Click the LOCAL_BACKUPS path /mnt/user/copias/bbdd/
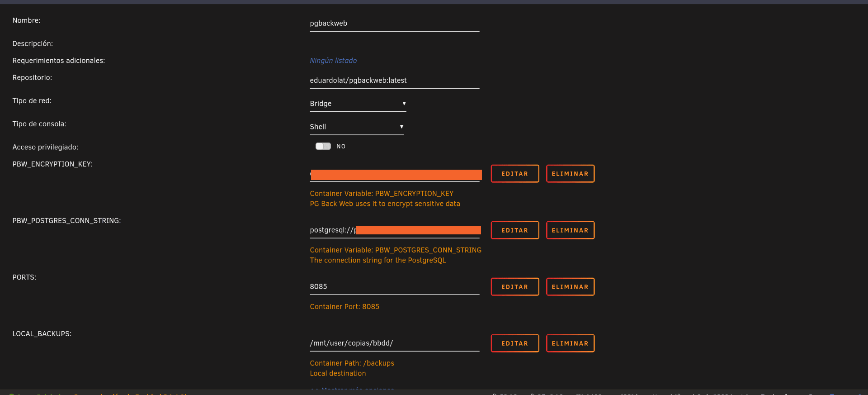This screenshot has height=395, width=868. 394,343
